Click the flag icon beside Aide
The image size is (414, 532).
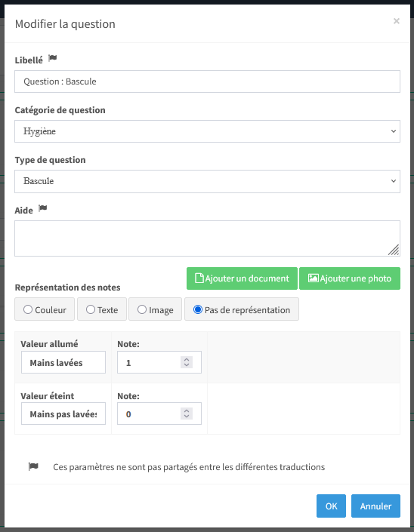(43, 208)
